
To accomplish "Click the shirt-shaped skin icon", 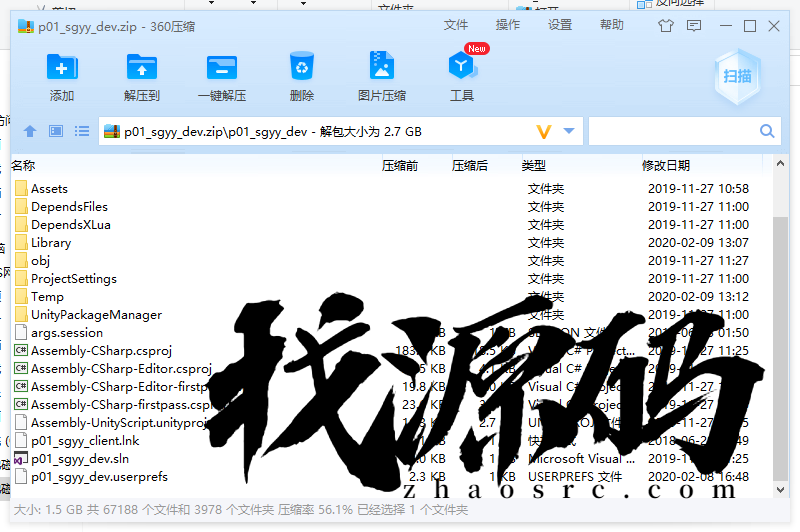I will coord(666,26).
